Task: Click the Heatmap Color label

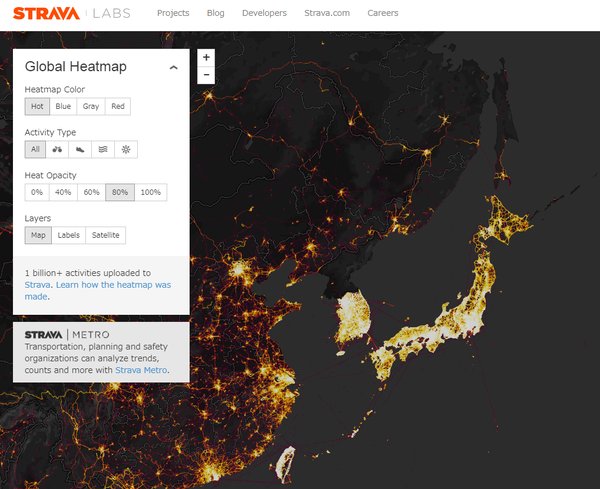Action: (x=55, y=89)
